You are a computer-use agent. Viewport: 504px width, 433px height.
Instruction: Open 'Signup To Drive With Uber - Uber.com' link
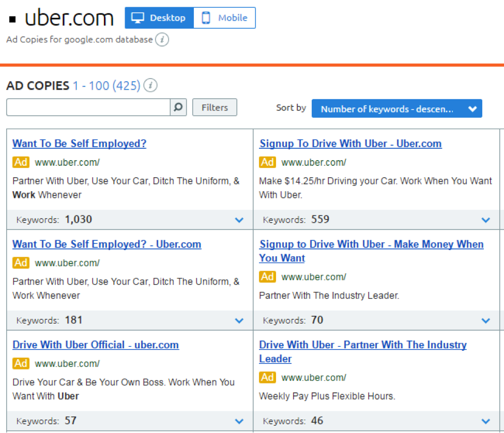tap(350, 143)
